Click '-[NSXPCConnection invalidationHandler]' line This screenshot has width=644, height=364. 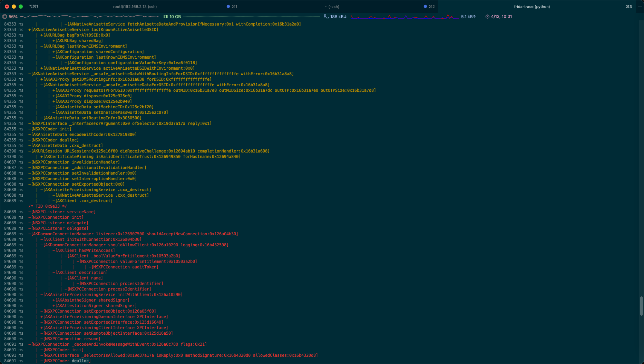point(74,162)
